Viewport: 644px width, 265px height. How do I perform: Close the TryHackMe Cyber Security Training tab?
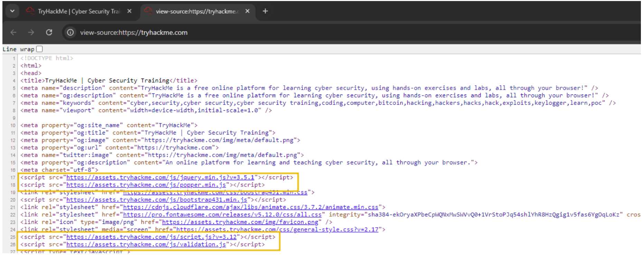129,11
